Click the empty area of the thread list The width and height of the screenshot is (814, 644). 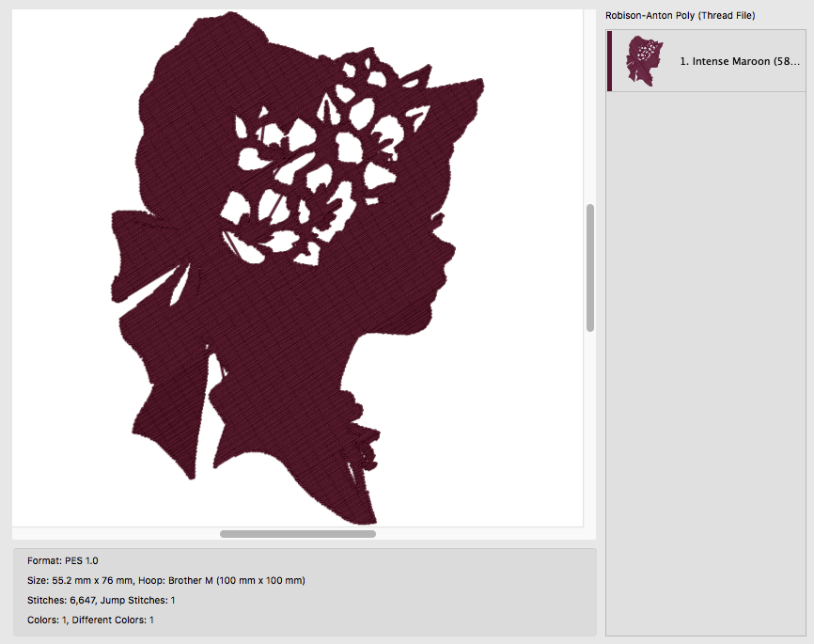point(706,364)
